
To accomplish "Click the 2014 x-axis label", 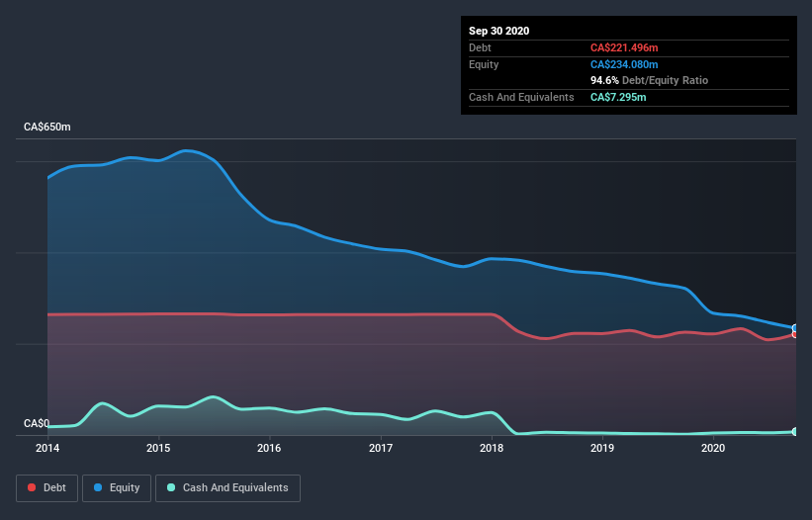I will point(47,448).
